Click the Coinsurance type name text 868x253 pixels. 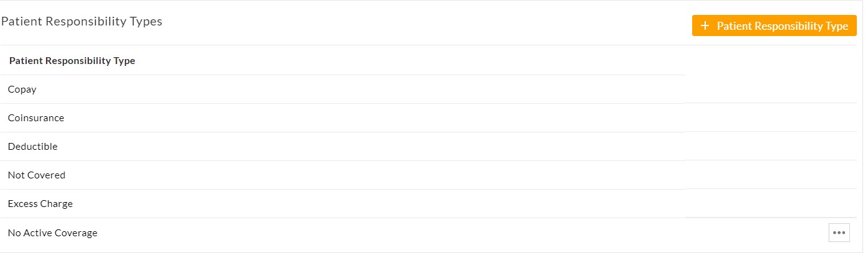(x=36, y=118)
